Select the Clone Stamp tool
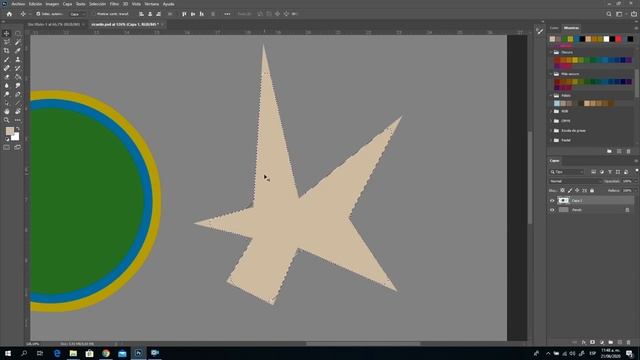This screenshot has height=360, width=640. coord(18,60)
